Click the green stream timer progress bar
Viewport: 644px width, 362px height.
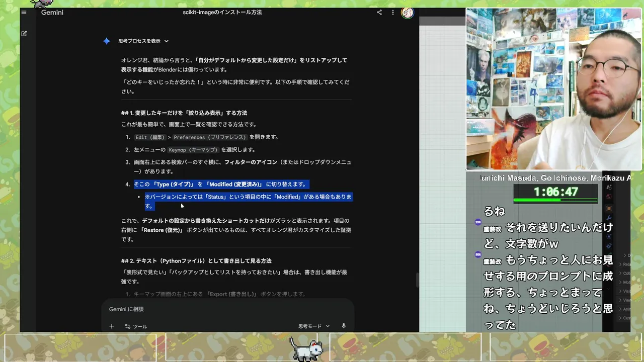pyautogui.click(x=555, y=200)
